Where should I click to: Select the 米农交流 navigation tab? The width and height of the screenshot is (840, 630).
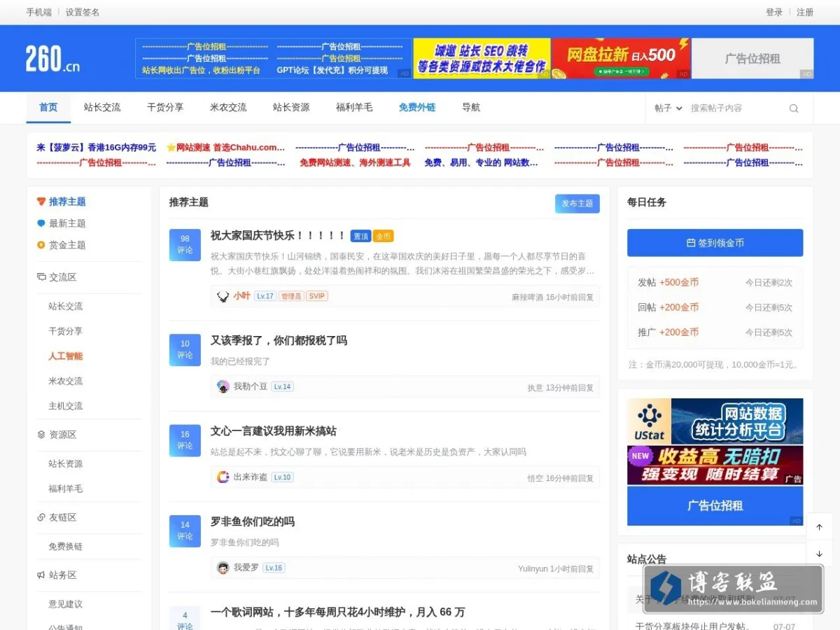click(228, 108)
